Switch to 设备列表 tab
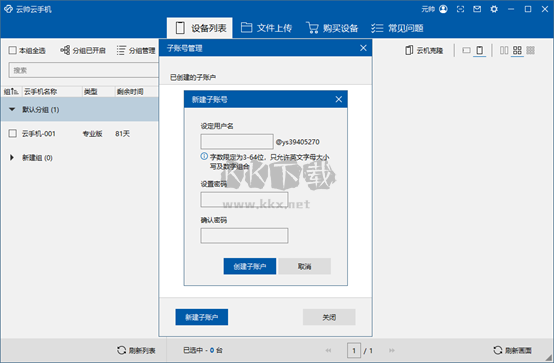The width and height of the screenshot is (554, 363). point(200,28)
